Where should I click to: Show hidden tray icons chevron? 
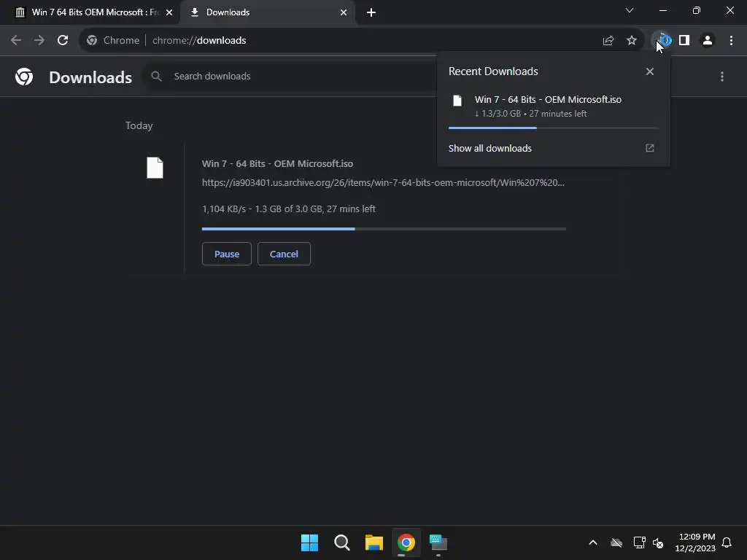[593, 542]
